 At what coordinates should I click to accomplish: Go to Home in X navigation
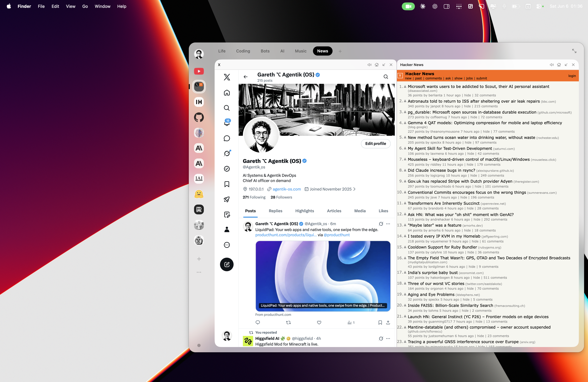pyautogui.click(x=227, y=93)
